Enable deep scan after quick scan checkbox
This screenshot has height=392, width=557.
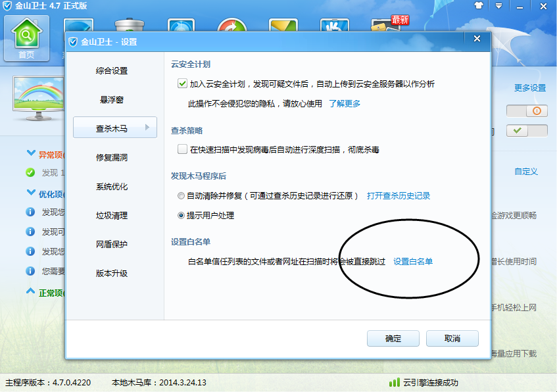182,149
